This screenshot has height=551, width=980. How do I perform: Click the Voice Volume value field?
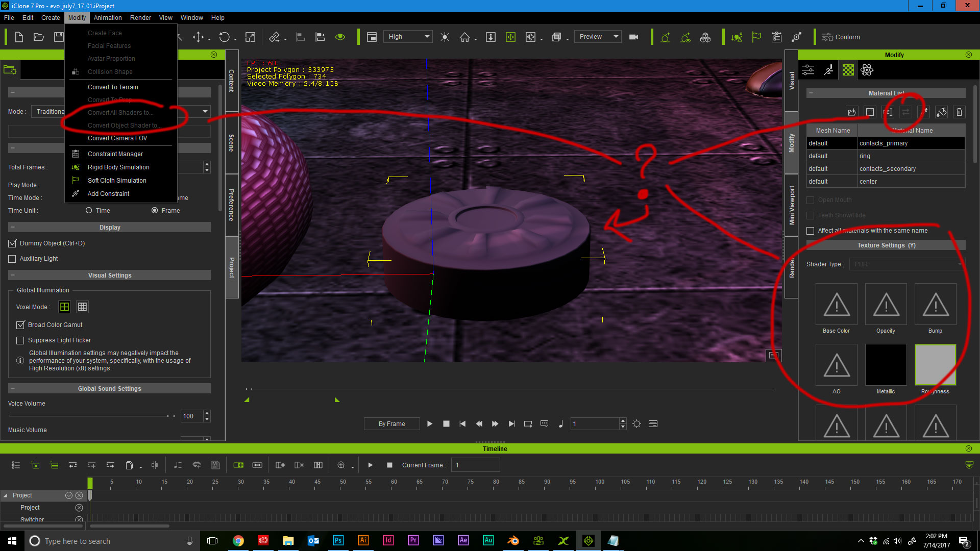[x=191, y=416]
